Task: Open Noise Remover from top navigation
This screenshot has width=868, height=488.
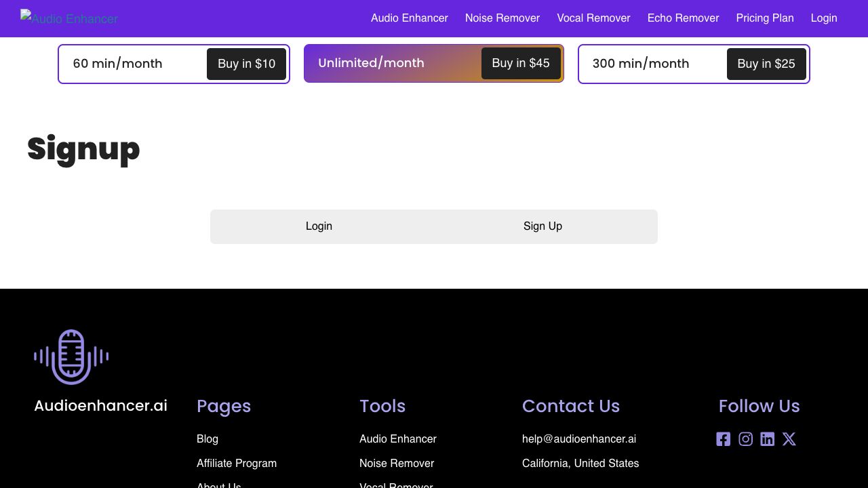Action: coord(502,18)
